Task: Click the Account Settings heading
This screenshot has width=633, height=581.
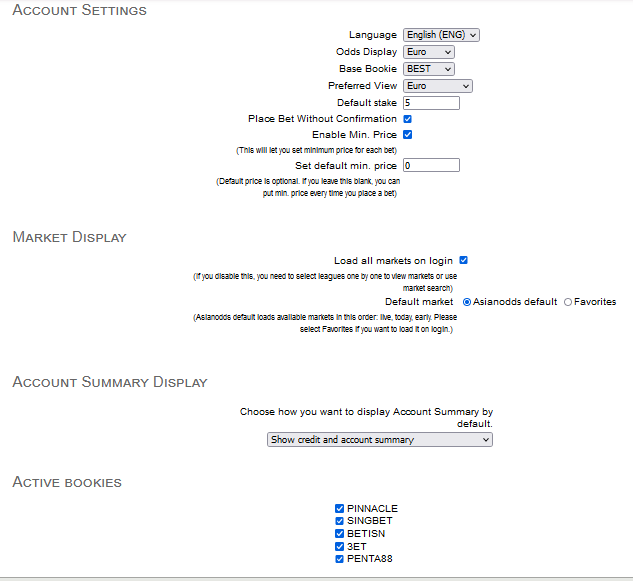Action: (79, 11)
